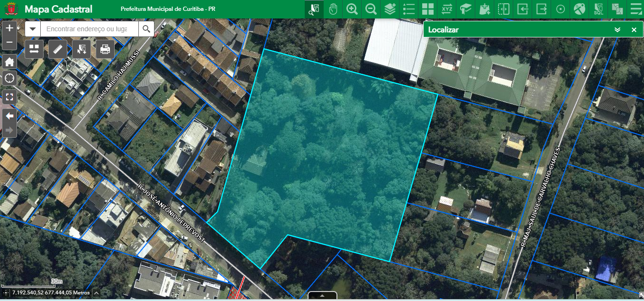Activate the pan hand tool
This screenshot has height=301, width=644.
[x=333, y=9]
